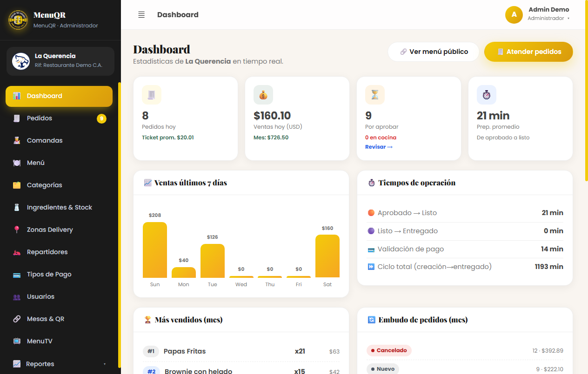Click the Tuesday $126 sales bar
The height and width of the screenshot is (374, 588).
(213, 261)
